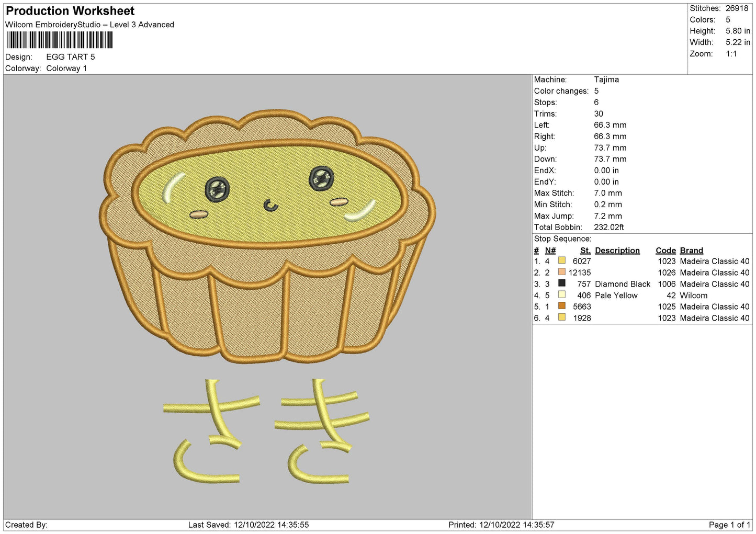The width and height of the screenshot is (756, 534).
Task: Click code '1006' in stop 3
Action: [x=667, y=285]
